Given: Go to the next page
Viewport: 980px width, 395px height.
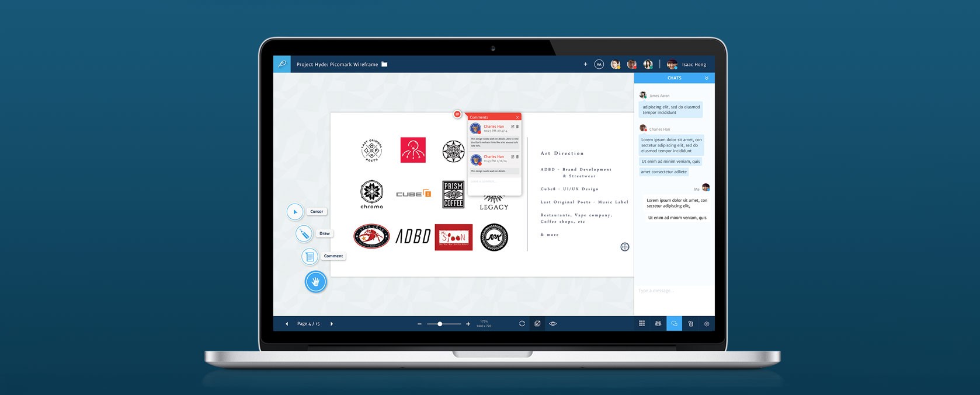Looking at the screenshot, I should (332, 324).
